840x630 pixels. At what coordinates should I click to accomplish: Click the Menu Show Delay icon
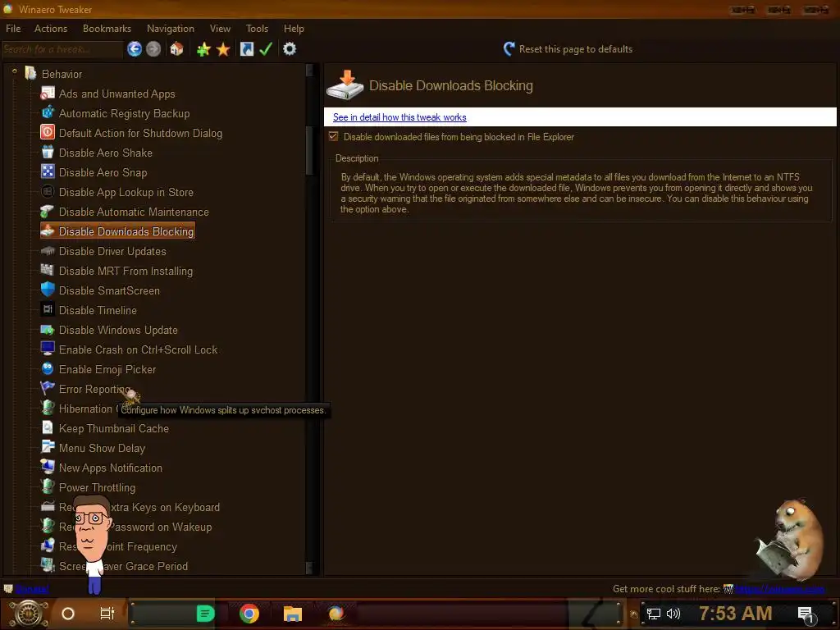[x=48, y=448]
